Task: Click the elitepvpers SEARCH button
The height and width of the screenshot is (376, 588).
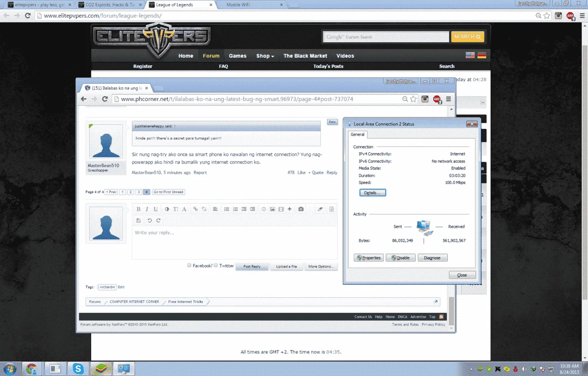Action: (467, 37)
